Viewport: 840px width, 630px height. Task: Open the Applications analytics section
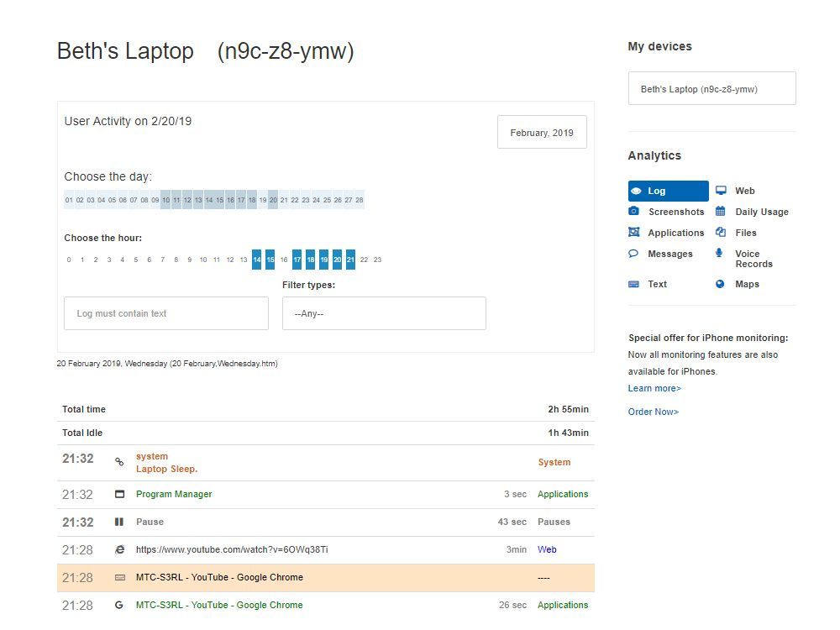coord(676,233)
